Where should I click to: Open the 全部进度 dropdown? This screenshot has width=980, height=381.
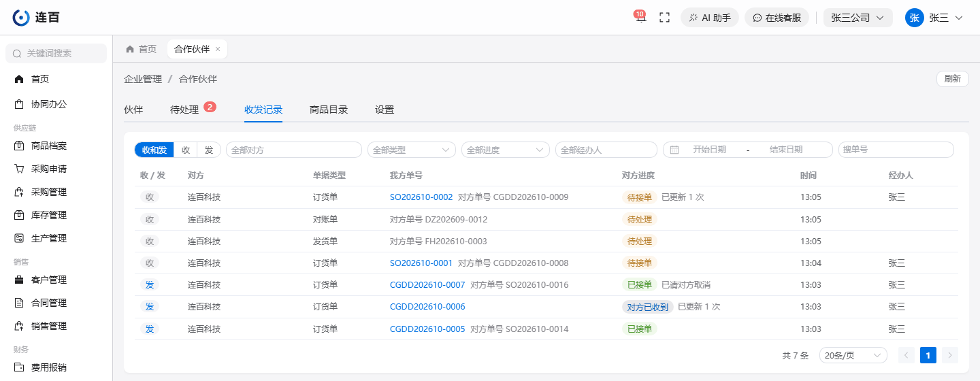tap(506, 150)
